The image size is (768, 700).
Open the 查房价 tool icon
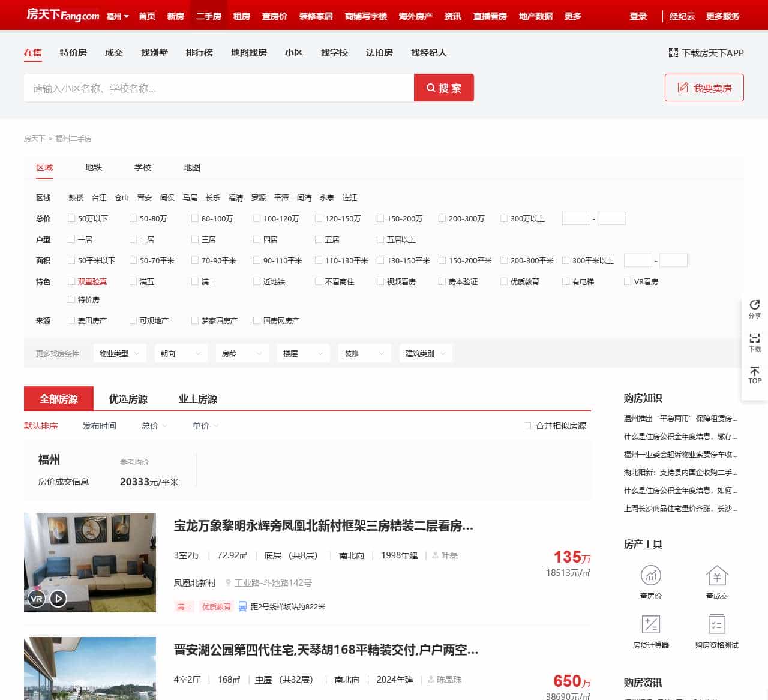click(x=651, y=576)
